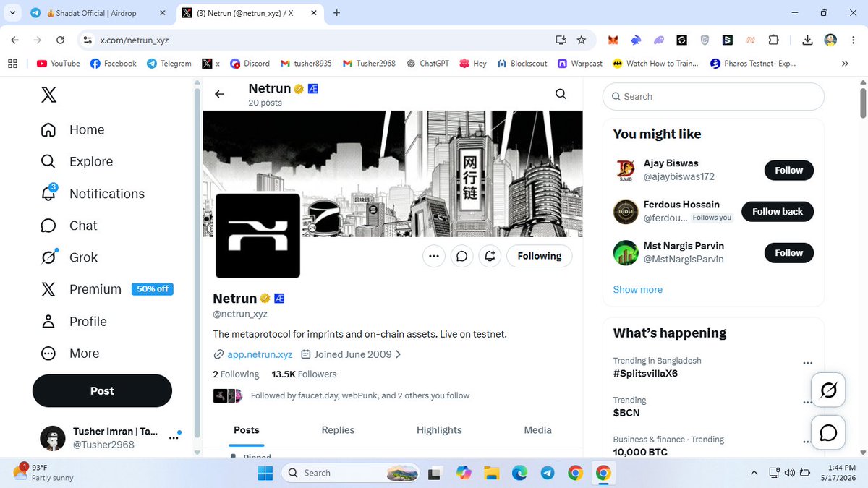868x488 pixels.
Task: Open the 2 Following list
Action: click(236, 374)
